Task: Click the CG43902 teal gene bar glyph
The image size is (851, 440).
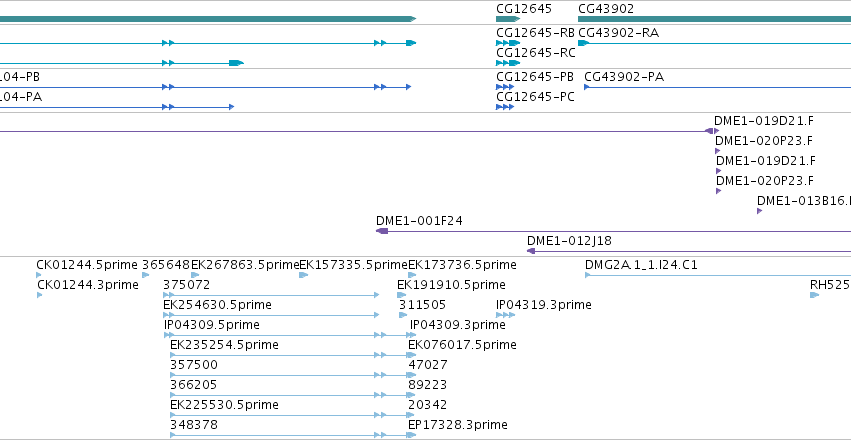Action: click(x=714, y=19)
